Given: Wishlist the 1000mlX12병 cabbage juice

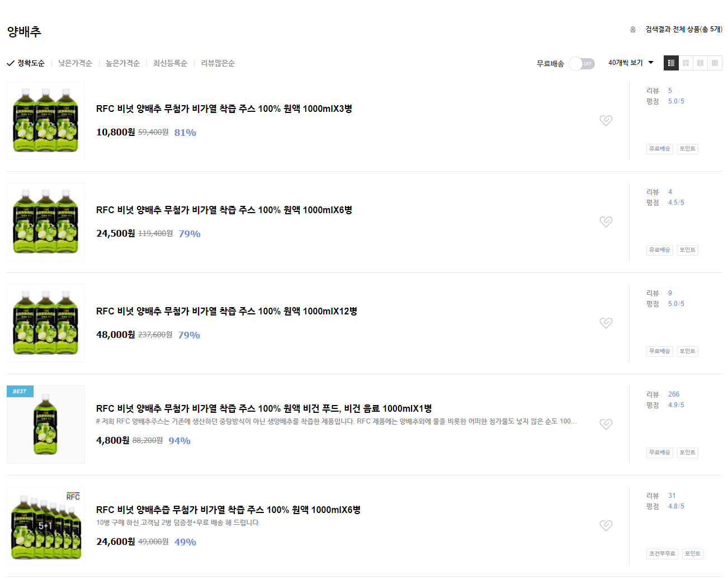Looking at the screenshot, I should (x=606, y=323).
